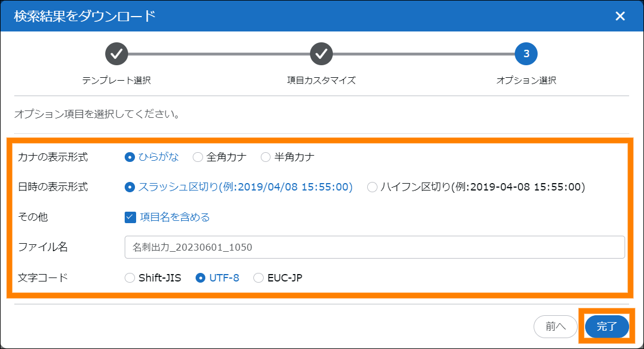
Task: Select スラッシュ区切り date format option
Action: pos(130,187)
